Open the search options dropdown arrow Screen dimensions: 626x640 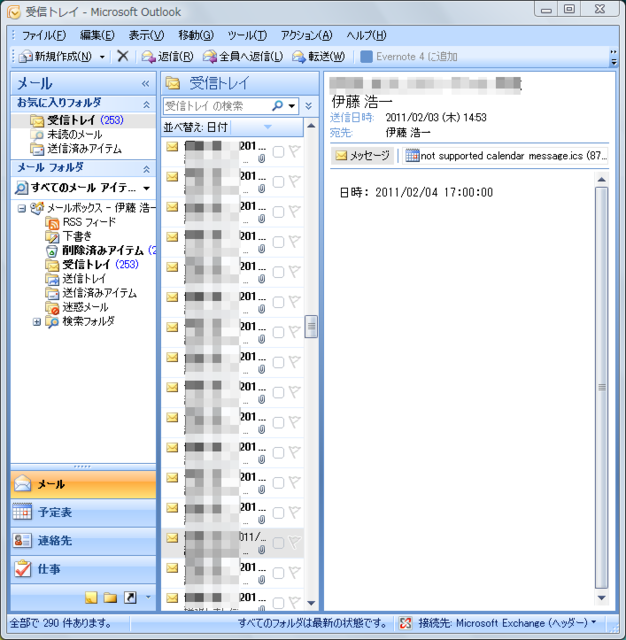click(x=292, y=106)
